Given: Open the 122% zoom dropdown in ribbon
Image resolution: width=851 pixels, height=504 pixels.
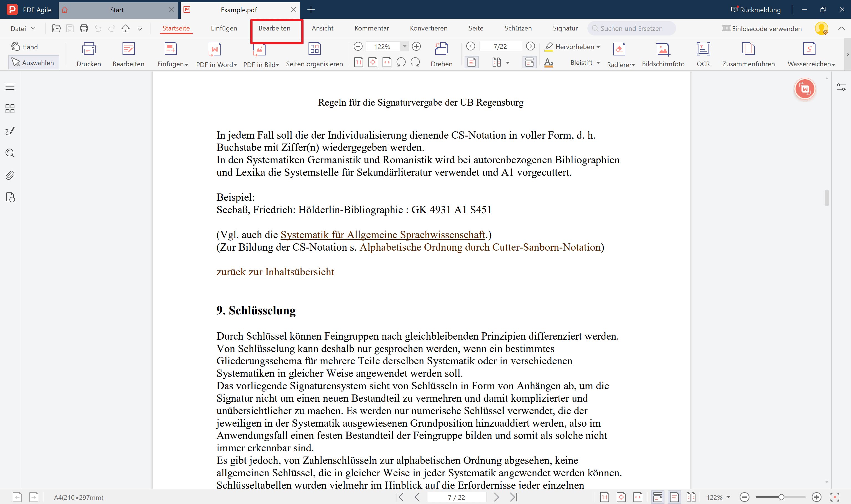Looking at the screenshot, I should [x=404, y=46].
